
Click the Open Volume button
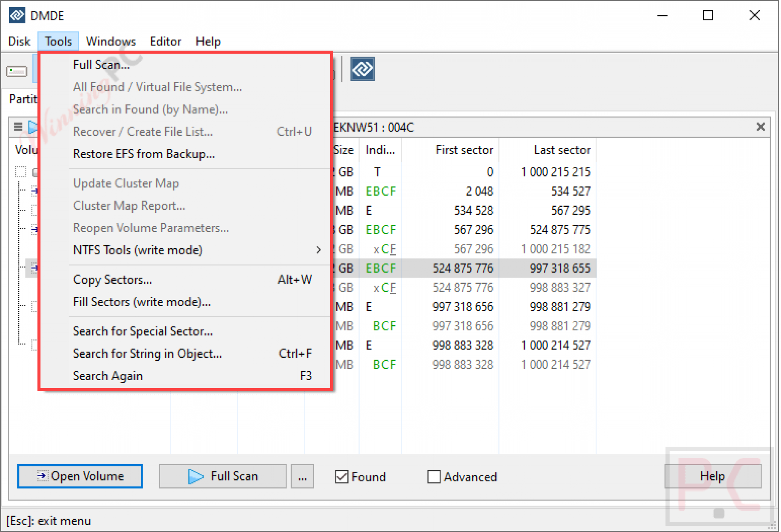(80, 476)
